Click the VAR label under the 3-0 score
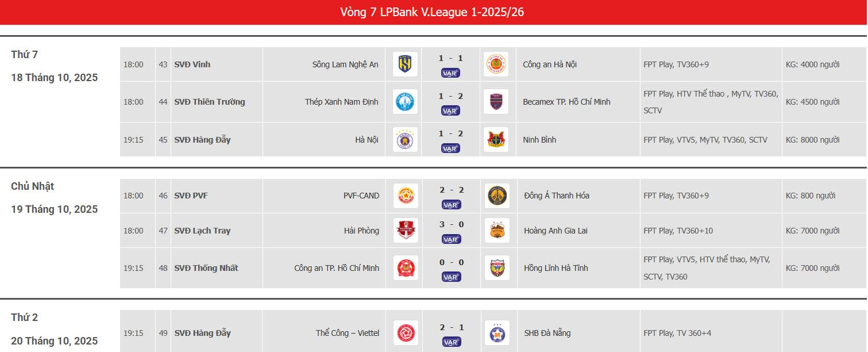Viewport: 868px width, 352px height. point(450,239)
